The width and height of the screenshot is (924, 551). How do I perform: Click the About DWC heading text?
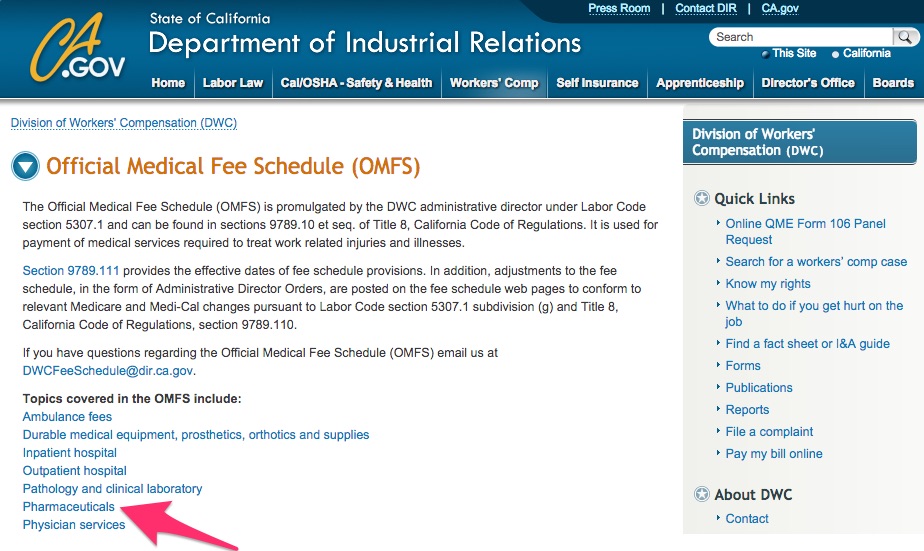pyautogui.click(x=753, y=494)
